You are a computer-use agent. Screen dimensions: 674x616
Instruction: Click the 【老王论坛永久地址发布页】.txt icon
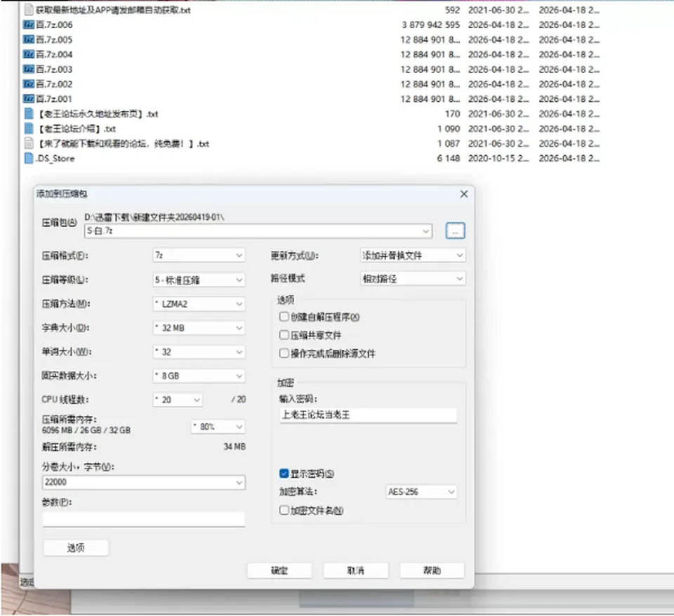(x=28, y=114)
